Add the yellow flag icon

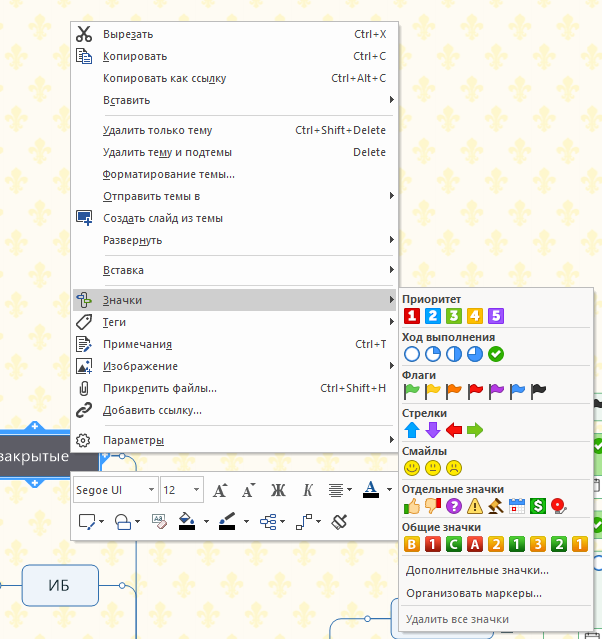pyautogui.click(x=433, y=392)
